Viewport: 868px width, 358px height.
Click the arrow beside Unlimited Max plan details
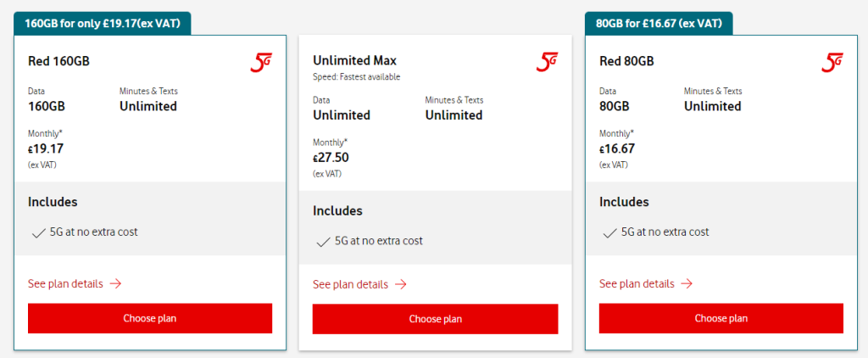pyautogui.click(x=401, y=285)
